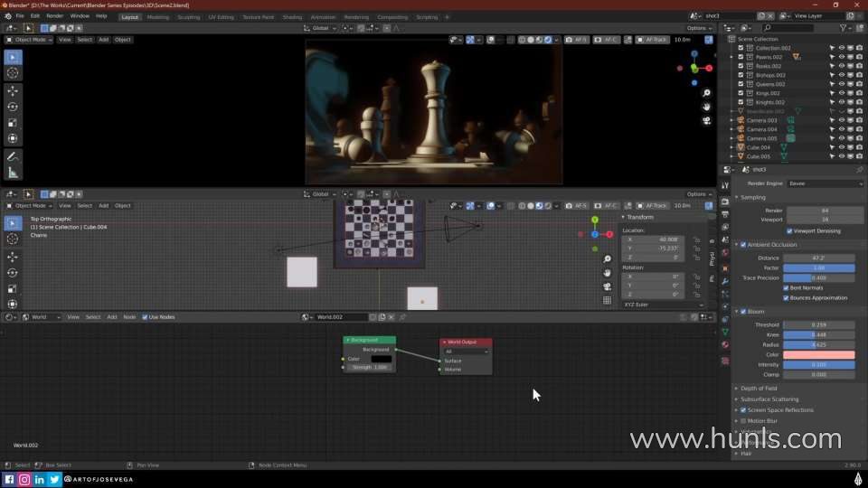868x488 pixels.
Task: Switch to Compositing workspace tab
Action: tap(392, 17)
